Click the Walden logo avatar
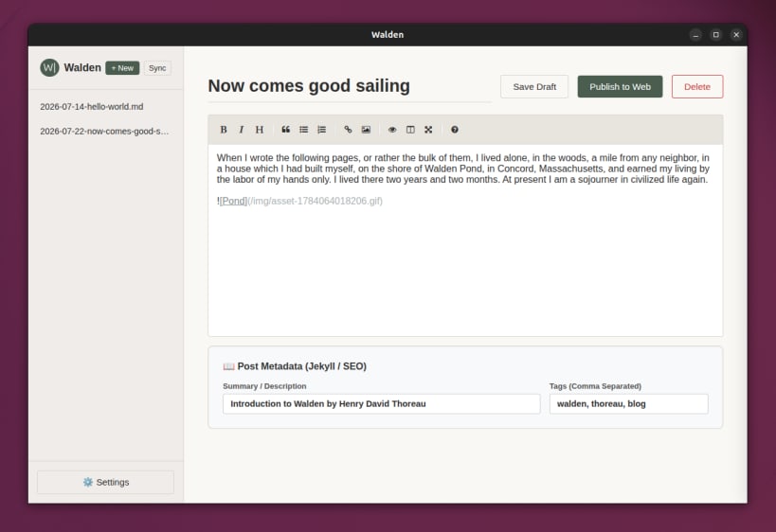Image resolution: width=776 pixels, height=532 pixels. tap(49, 68)
